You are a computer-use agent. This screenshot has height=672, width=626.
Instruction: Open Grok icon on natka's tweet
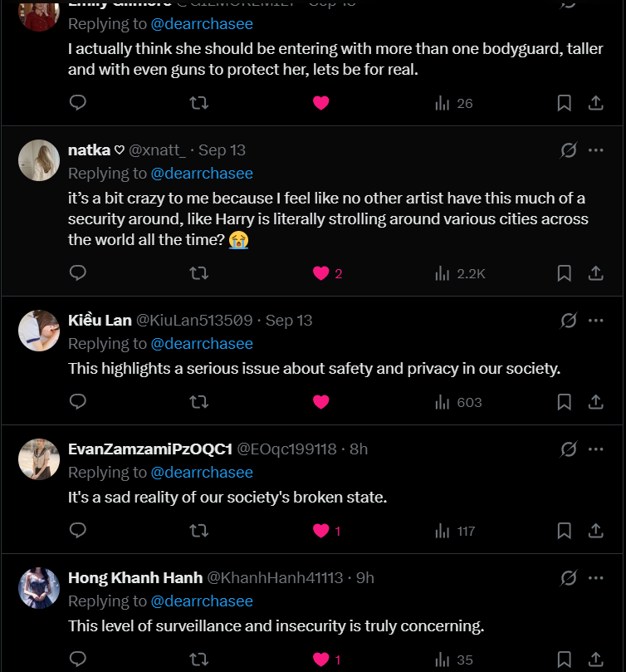[x=569, y=150]
